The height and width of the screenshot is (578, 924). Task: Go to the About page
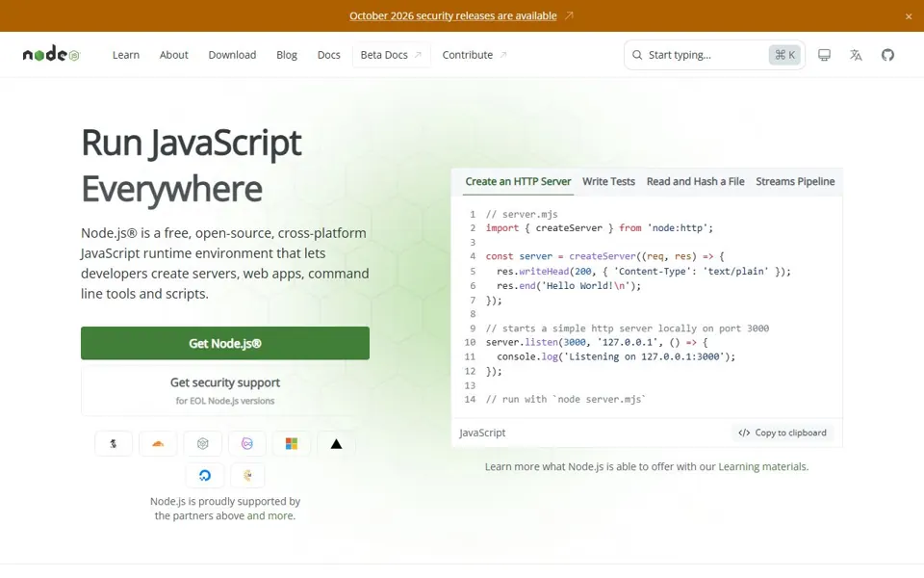pos(174,55)
